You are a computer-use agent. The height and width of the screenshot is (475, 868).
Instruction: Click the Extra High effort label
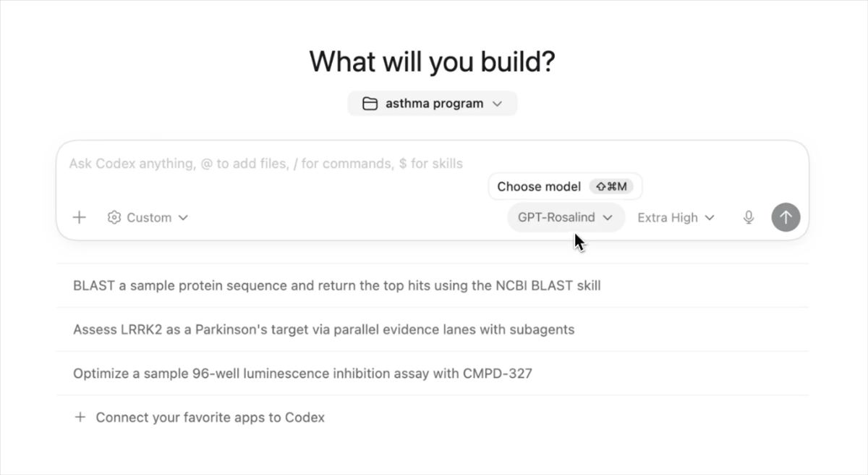pyautogui.click(x=666, y=217)
